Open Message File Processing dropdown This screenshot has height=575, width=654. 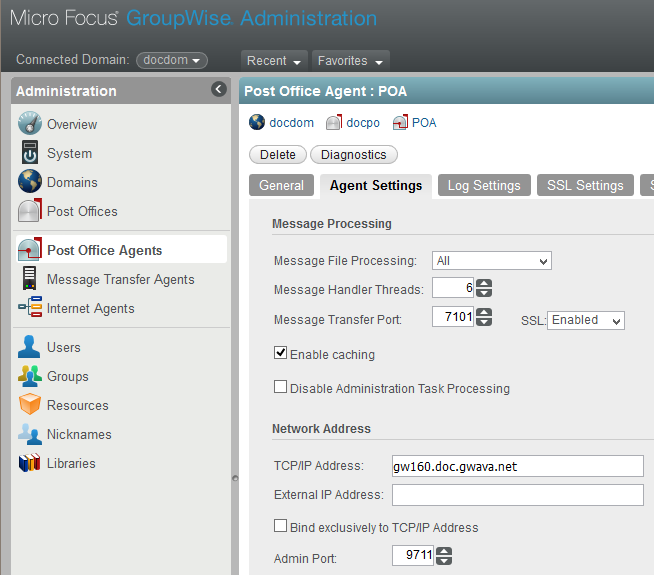492,261
